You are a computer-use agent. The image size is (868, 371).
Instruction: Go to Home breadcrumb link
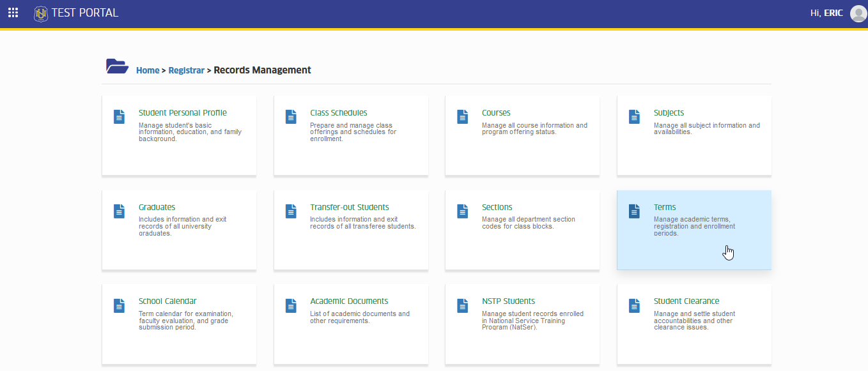coord(148,70)
